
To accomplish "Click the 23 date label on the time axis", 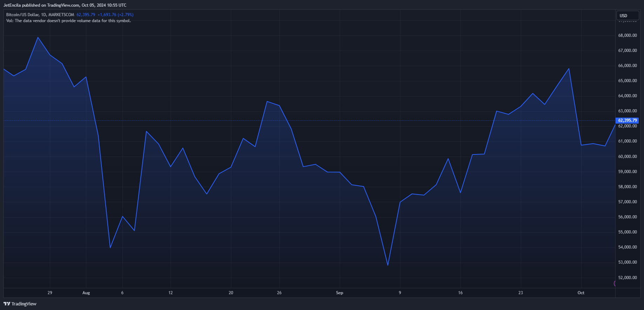I will (520, 293).
